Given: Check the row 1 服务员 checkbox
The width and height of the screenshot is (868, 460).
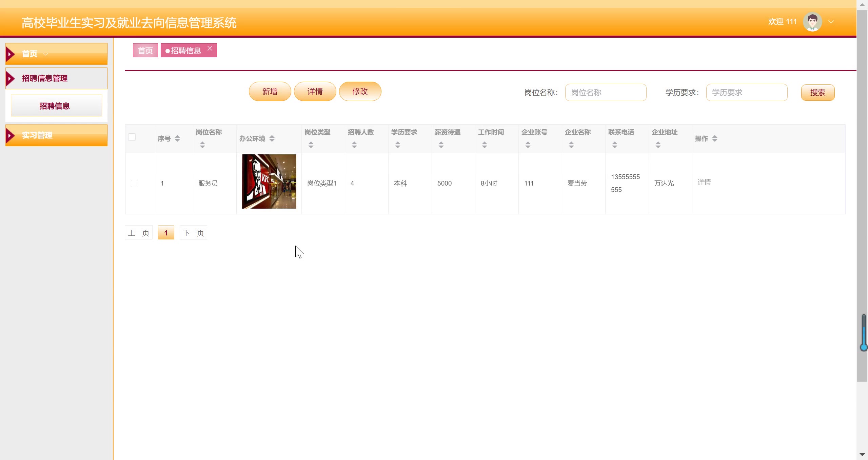Looking at the screenshot, I should [135, 184].
